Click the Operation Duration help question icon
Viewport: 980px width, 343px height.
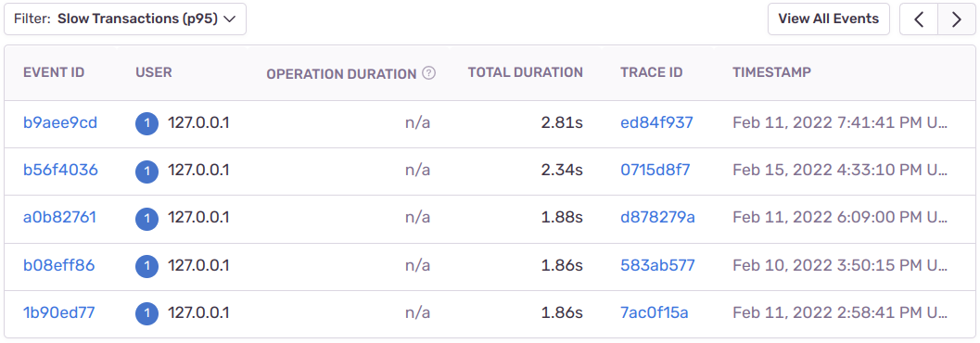click(428, 73)
